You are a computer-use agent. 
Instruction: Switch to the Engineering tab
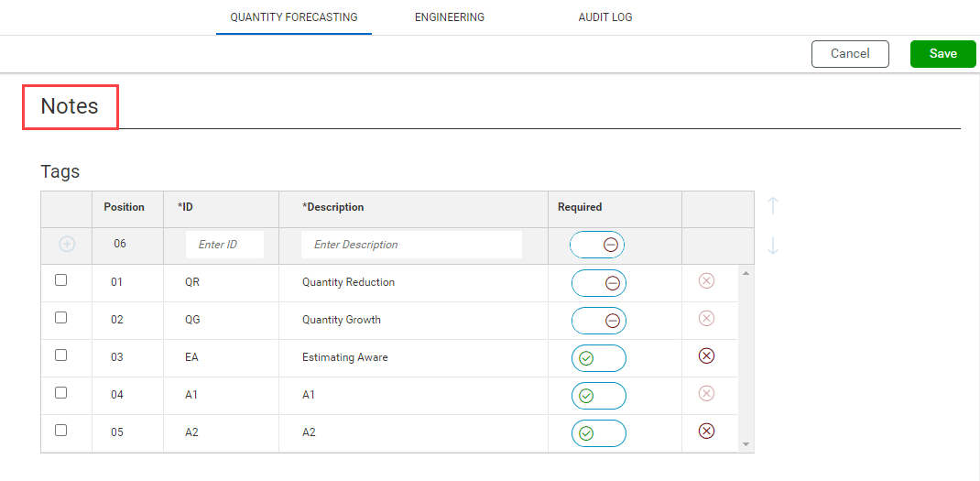450,17
